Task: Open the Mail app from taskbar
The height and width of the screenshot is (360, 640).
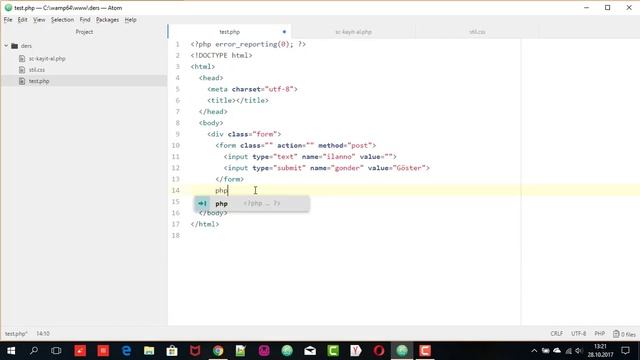Action: [310, 351]
